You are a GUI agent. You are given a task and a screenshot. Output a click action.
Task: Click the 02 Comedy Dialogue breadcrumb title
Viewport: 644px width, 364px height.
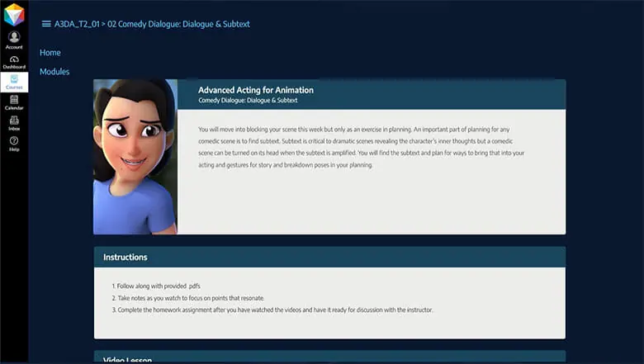point(178,24)
